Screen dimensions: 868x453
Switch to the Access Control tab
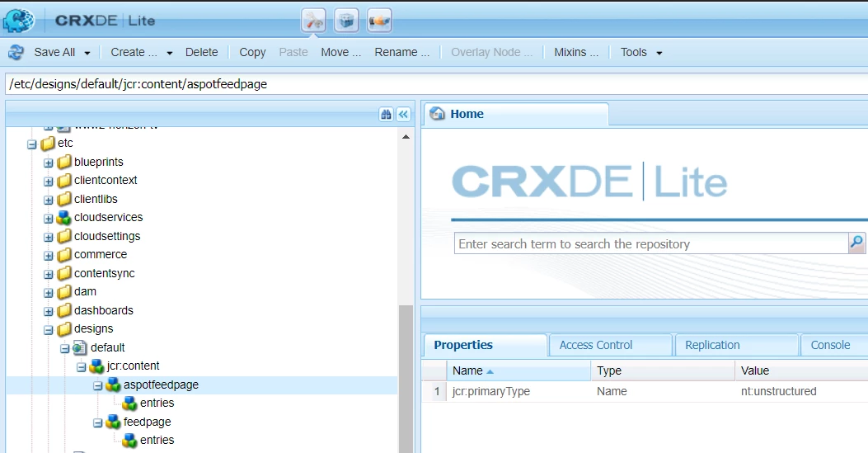point(611,345)
